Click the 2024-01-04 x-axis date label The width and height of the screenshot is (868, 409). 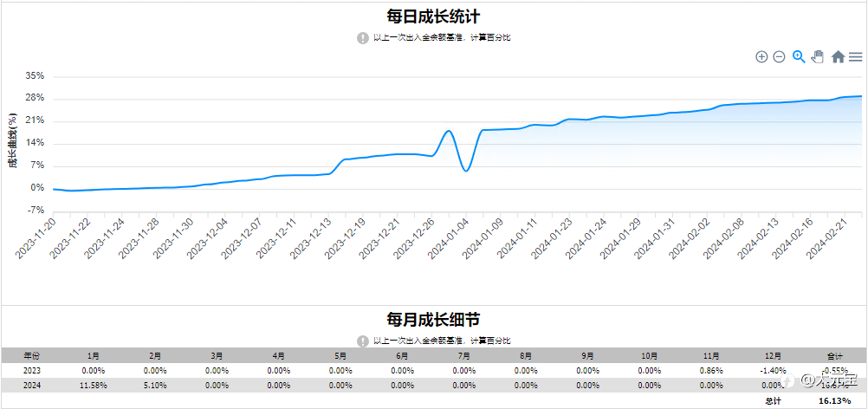click(x=448, y=238)
